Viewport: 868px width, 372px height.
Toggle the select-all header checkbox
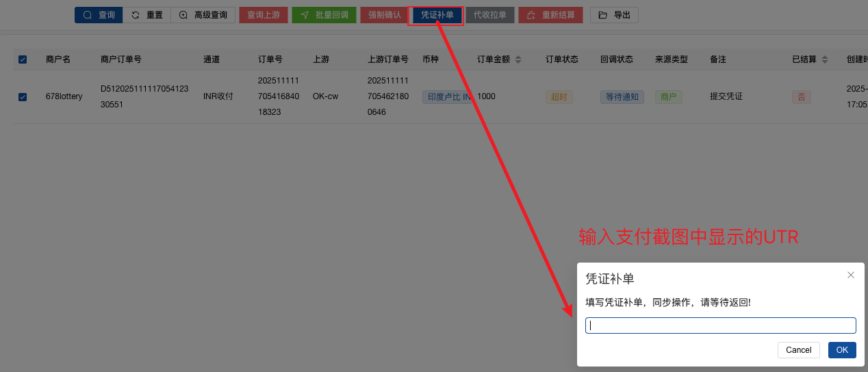coord(23,60)
